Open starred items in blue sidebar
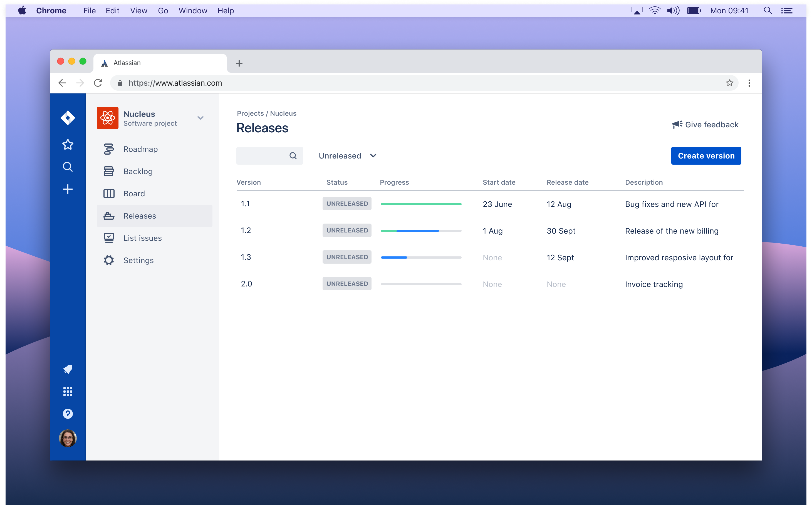The image size is (812, 505). (x=68, y=145)
